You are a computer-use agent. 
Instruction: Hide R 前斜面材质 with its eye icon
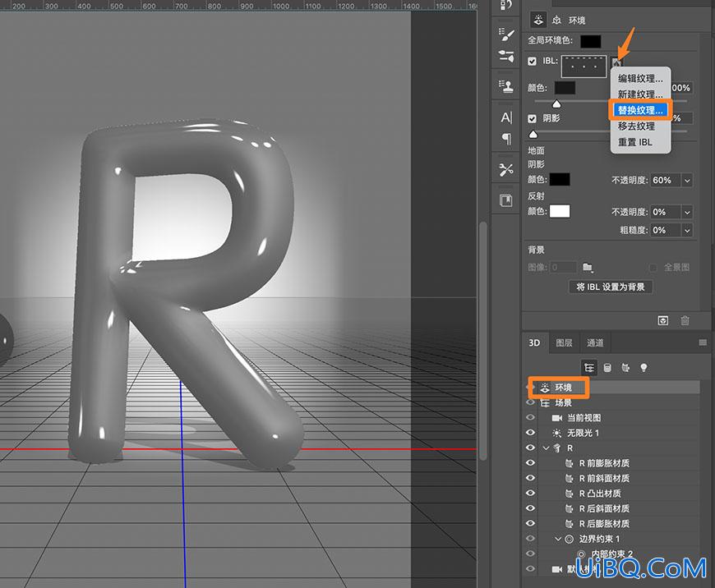530,478
